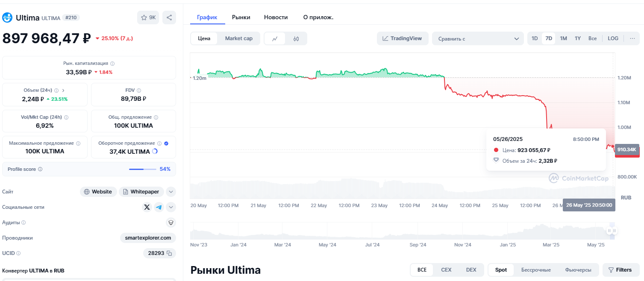Image resolution: width=644 pixels, height=281 pixels.
Task: Switch to the Рынки tab
Action: pyautogui.click(x=241, y=17)
